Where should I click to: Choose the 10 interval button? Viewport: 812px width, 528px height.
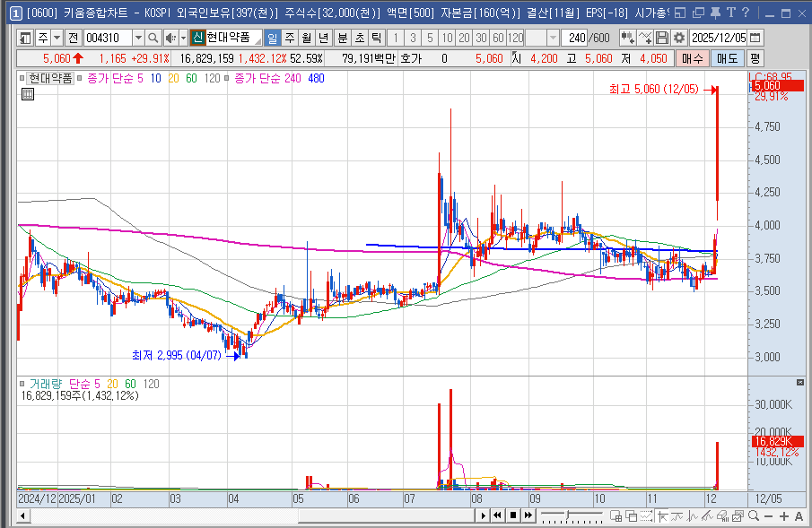coord(447,38)
